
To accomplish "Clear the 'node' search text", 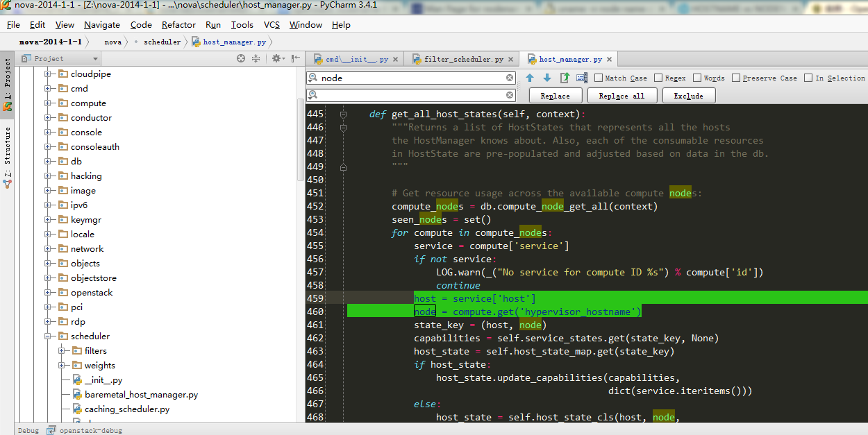I will pyautogui.click(x=510, y=78).
